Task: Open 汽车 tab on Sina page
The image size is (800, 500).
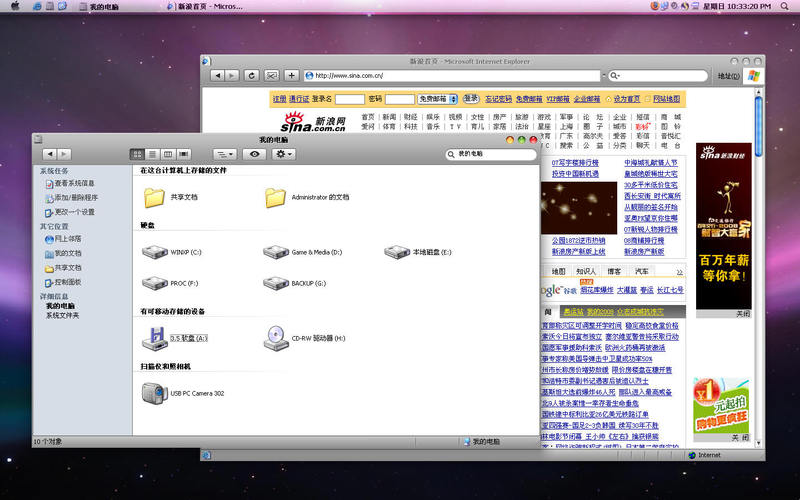Action: click(x=642, y=271)
